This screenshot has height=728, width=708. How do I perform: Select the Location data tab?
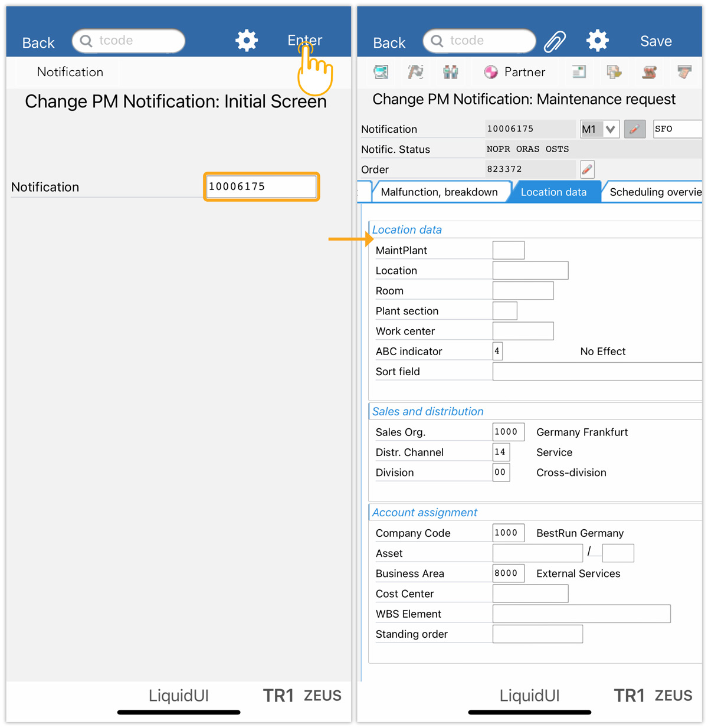click(x=553, y=192)
